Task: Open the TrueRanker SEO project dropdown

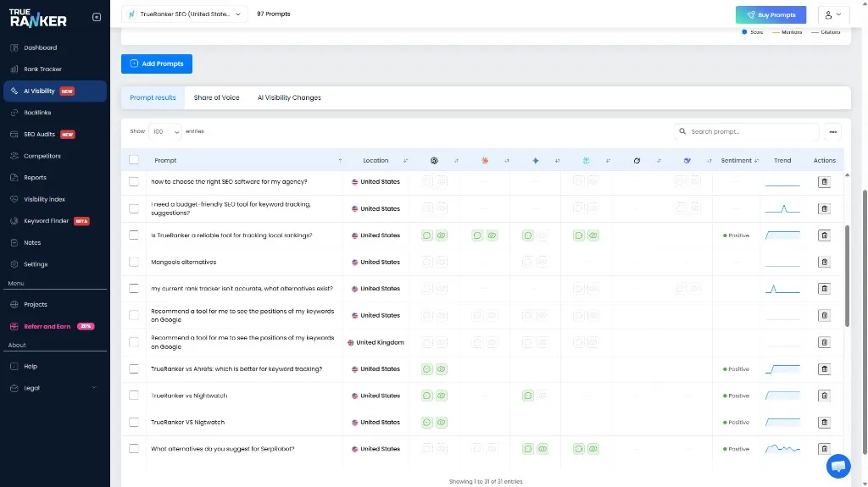Action: coord(184,14)
